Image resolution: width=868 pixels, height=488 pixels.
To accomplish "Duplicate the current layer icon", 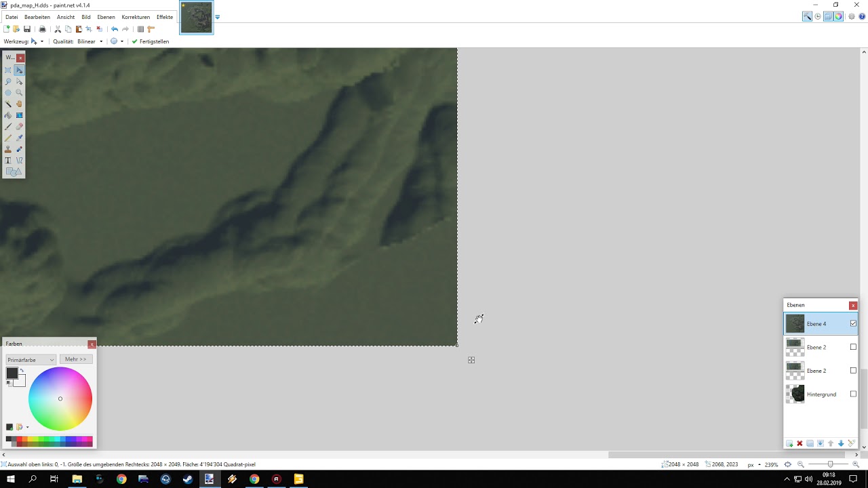I will click(x=810, y=443).
